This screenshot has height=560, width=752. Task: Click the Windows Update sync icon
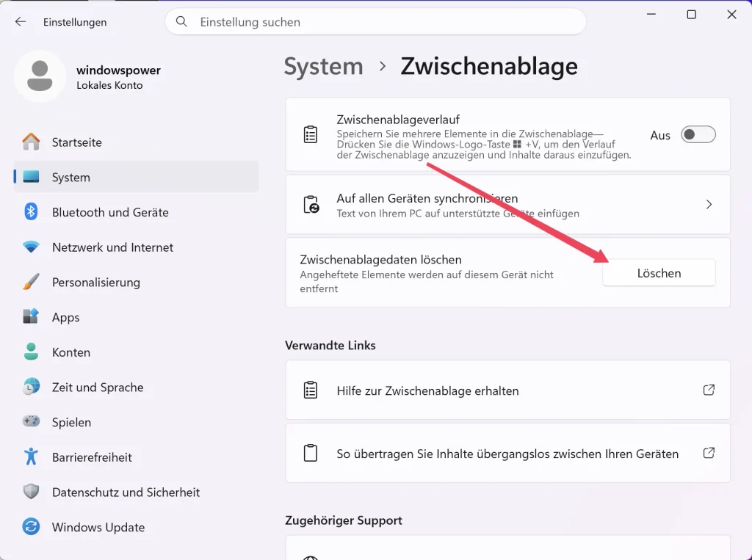[31, 527]
